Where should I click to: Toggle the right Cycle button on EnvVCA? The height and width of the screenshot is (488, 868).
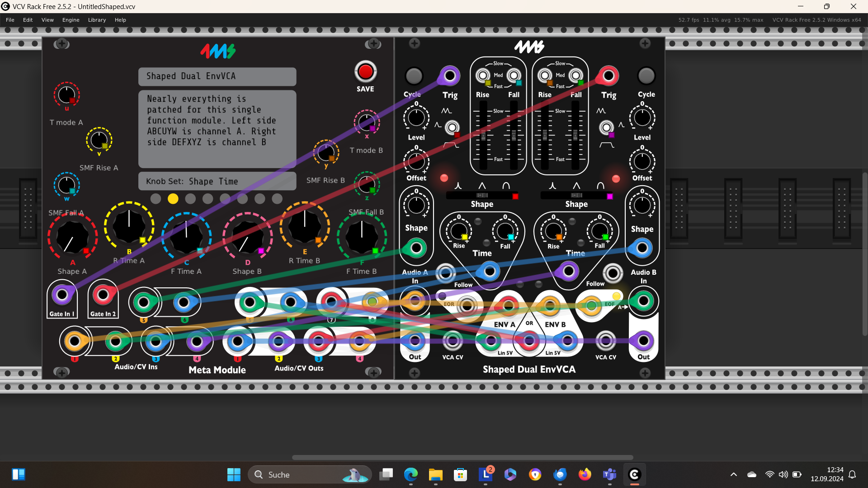[646, 76]
